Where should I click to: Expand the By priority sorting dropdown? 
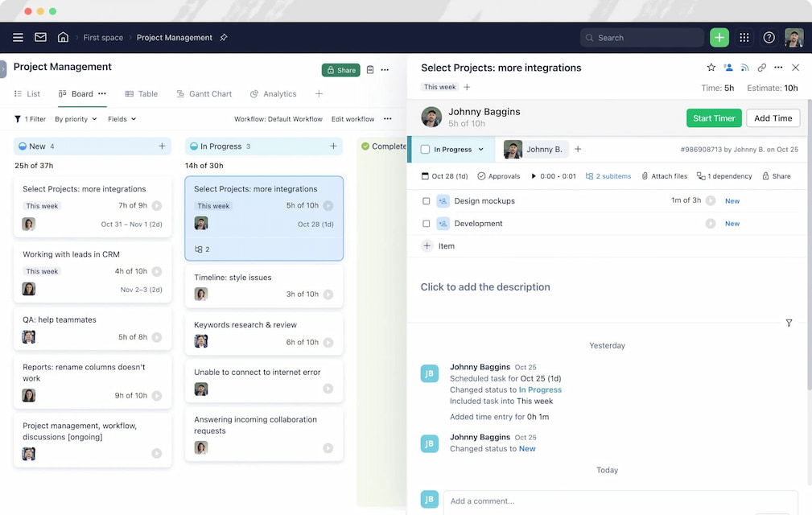76,118
